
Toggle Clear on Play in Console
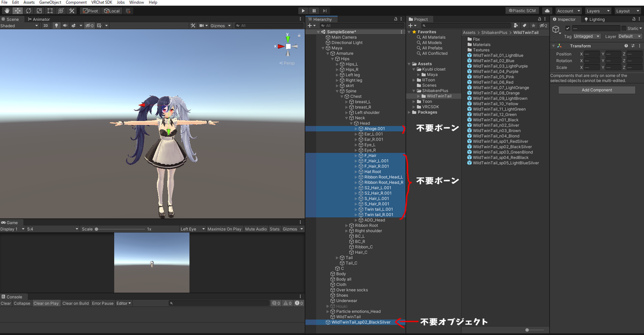(46, 303)
